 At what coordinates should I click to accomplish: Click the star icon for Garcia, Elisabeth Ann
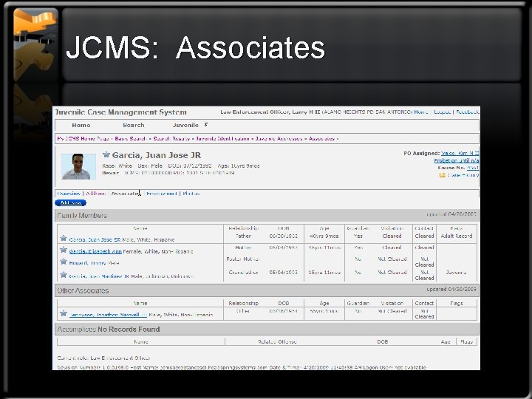coord(64,250)
